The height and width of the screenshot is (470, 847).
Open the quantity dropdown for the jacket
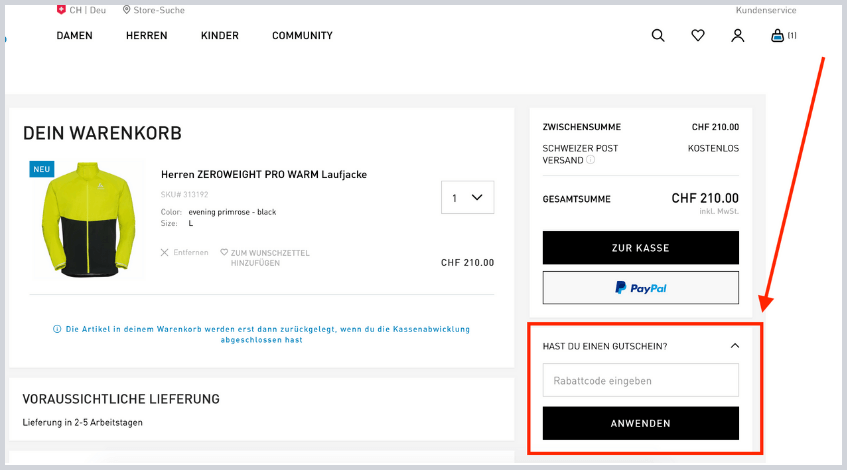[x=467, y=198]
